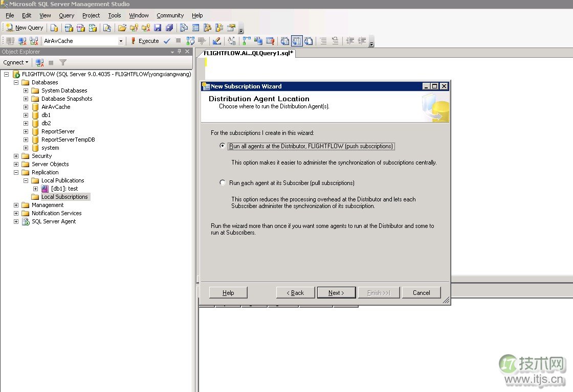Screen dimensions: 573x392
Task: Select Run each agent at its Subscriber
Action: click(x=222, y=182)
